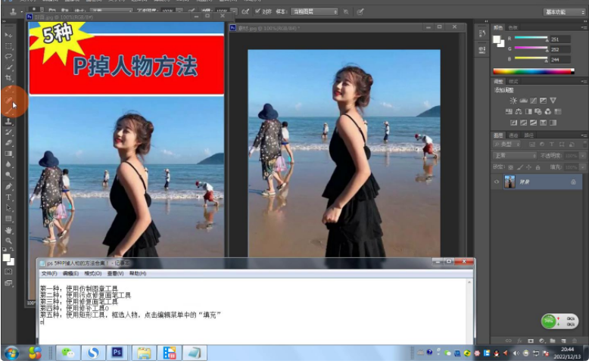Open the Notepad Edit menu
This screenshot has height=364, width=589.
[x=70, y=273]
